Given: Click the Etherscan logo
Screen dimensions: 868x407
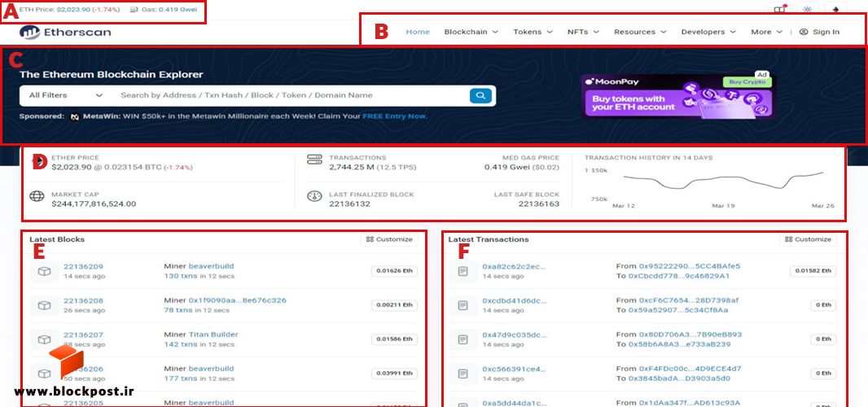Looking at the screenshot, I should pos(65,32).
